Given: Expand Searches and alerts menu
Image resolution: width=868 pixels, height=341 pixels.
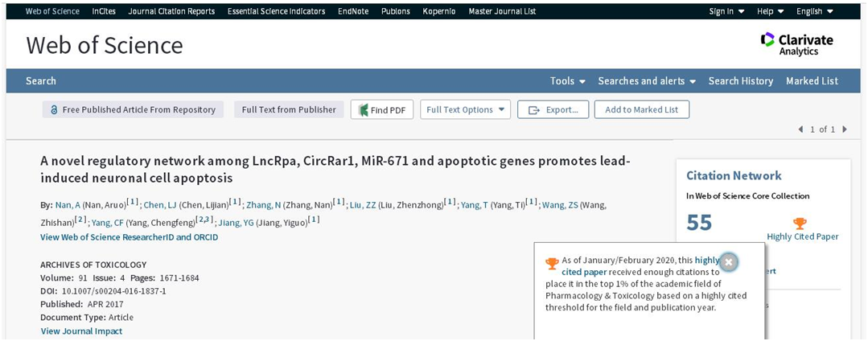Looking at the screenshot, I should 646,80.
